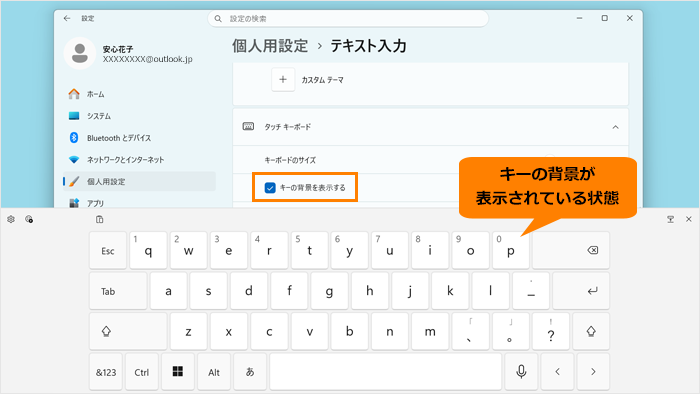The width and height of the screenshot is (700, 394).
Task: Click the touch keyboard section icon
Action: click(248, 127)
